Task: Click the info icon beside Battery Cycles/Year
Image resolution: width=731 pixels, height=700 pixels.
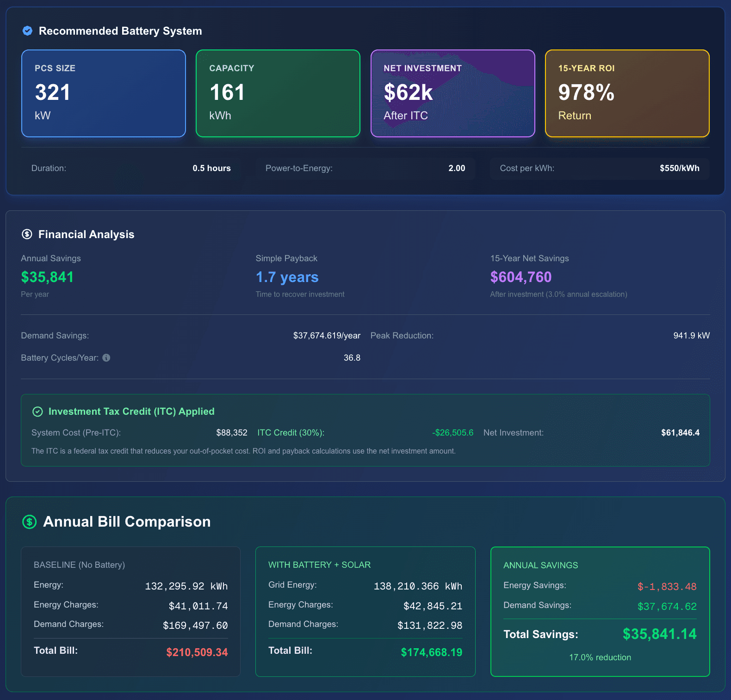Action: tap(106, 358)
